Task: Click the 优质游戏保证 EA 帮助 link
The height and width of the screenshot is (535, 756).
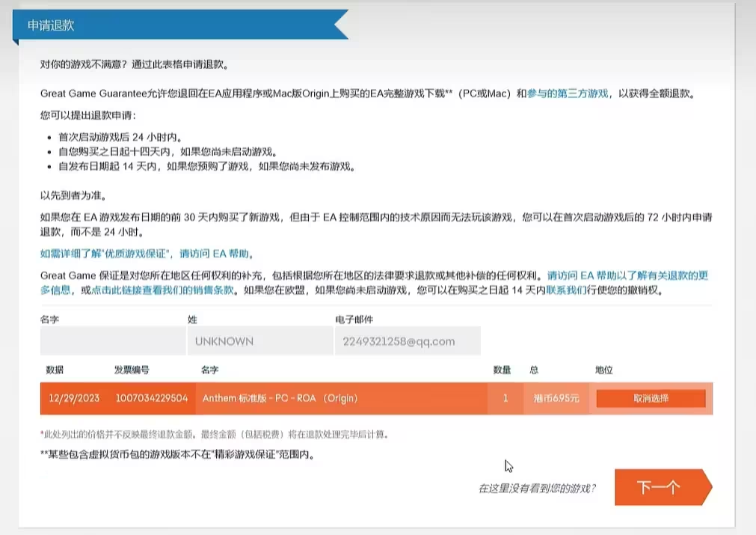Action: coord(147,254)
